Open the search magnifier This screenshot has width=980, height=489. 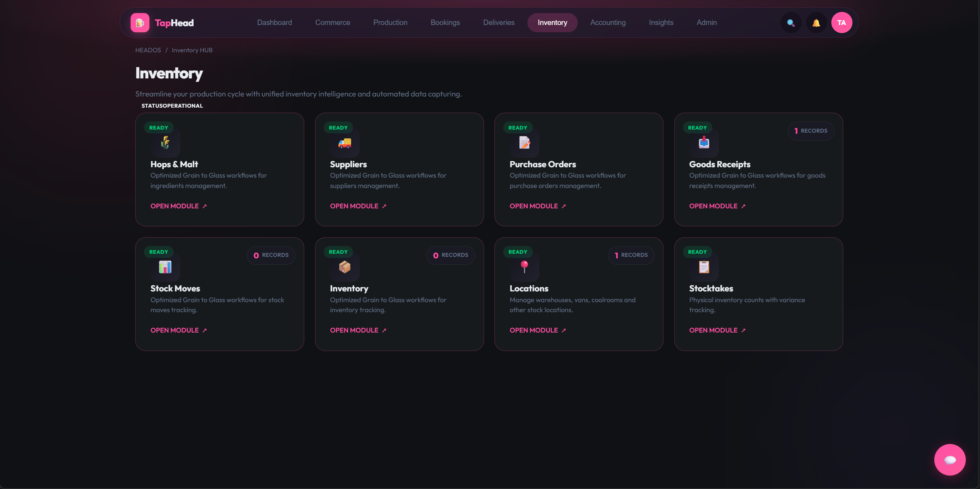pyautogui.click(x=791, y=22)
